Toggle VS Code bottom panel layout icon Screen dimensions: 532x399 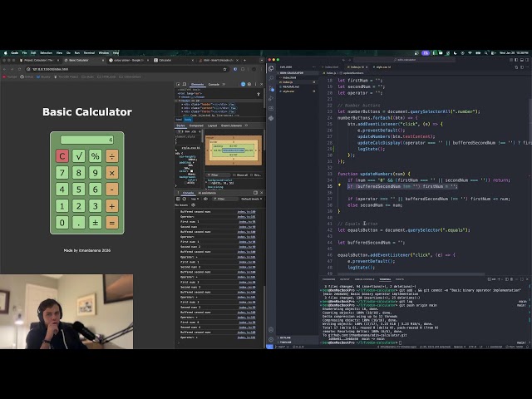[522, 60]
